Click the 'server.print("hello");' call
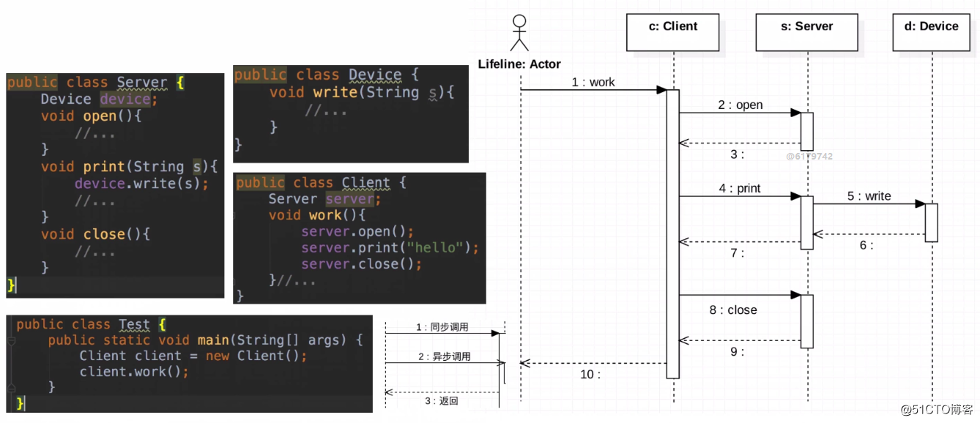The height and width of the screenshot is (423, 980). tap(390, 247)
